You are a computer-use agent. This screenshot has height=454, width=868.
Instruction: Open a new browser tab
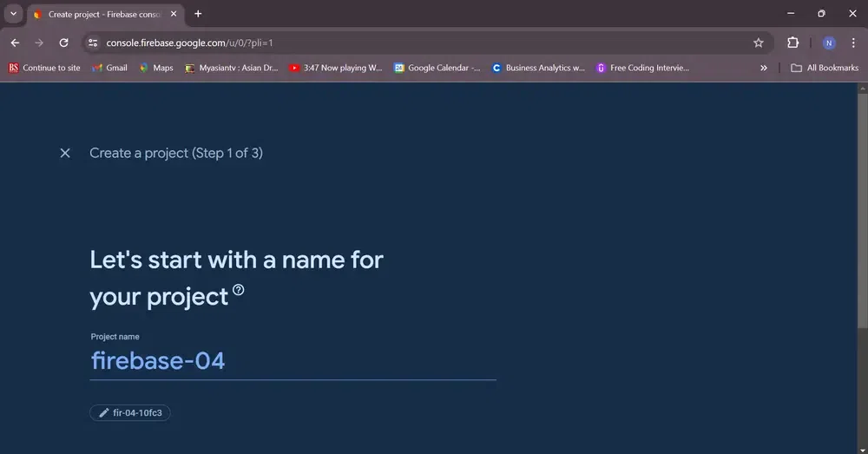pos(198,14)
